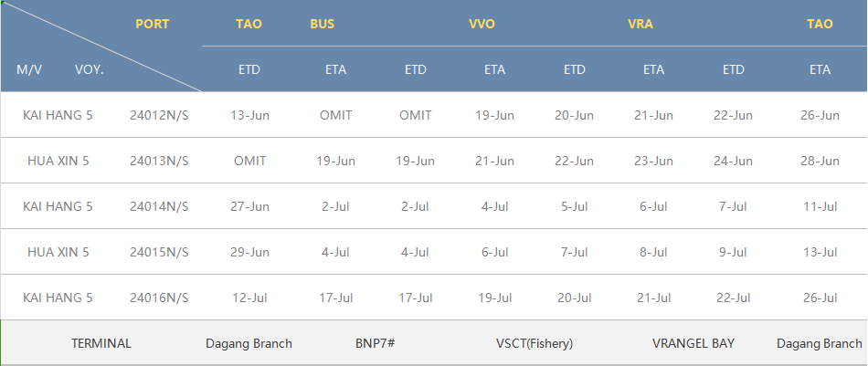The height and width of the screenshot is (366, 868).
Task: Select the 28-Jun TAO ETA cell
Action: [820, 161]
